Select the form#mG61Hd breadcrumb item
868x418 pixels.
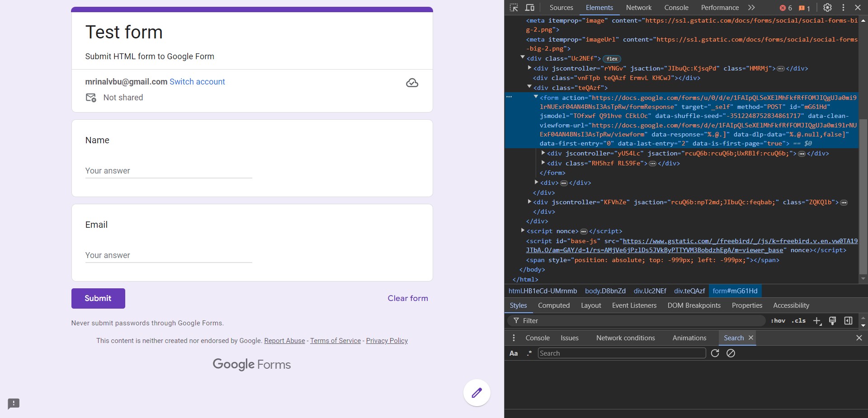click(x=736, y=291)
